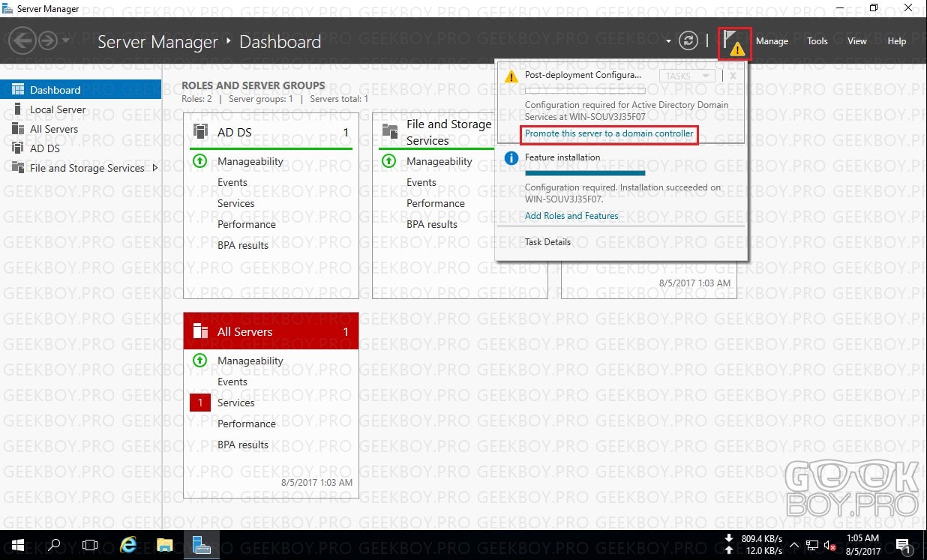Expand File and Storage Services in sidebar
Image resolution: width=927 pixels, height=560 pixels.
coord(155,168)
